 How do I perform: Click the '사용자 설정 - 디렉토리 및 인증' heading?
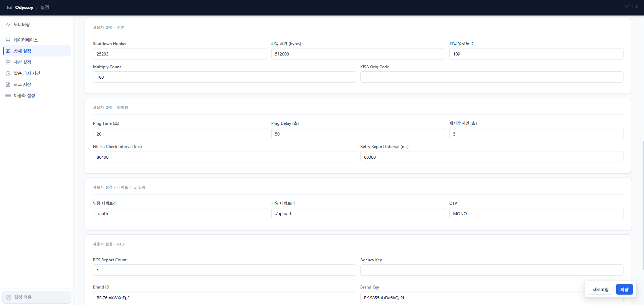(x=119, y=187)
